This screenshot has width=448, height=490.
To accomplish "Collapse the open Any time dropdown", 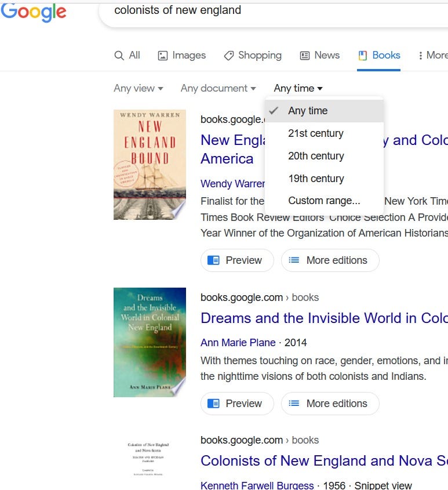I will (297, 88).
